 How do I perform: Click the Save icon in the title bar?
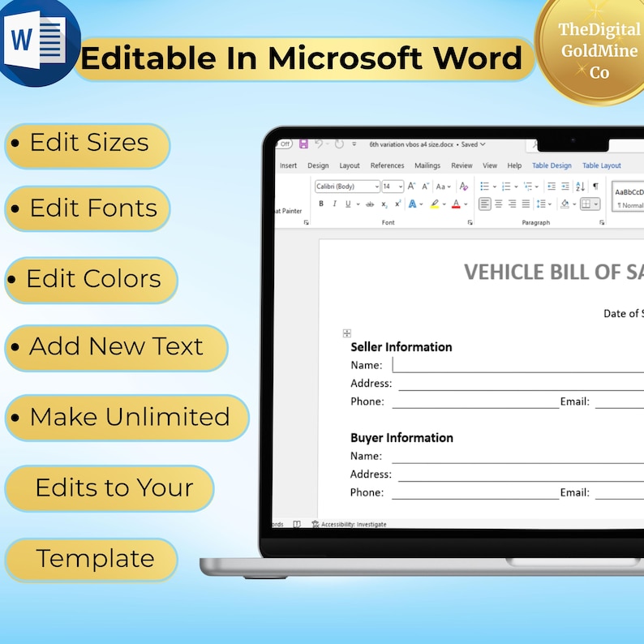coord(303,144)
